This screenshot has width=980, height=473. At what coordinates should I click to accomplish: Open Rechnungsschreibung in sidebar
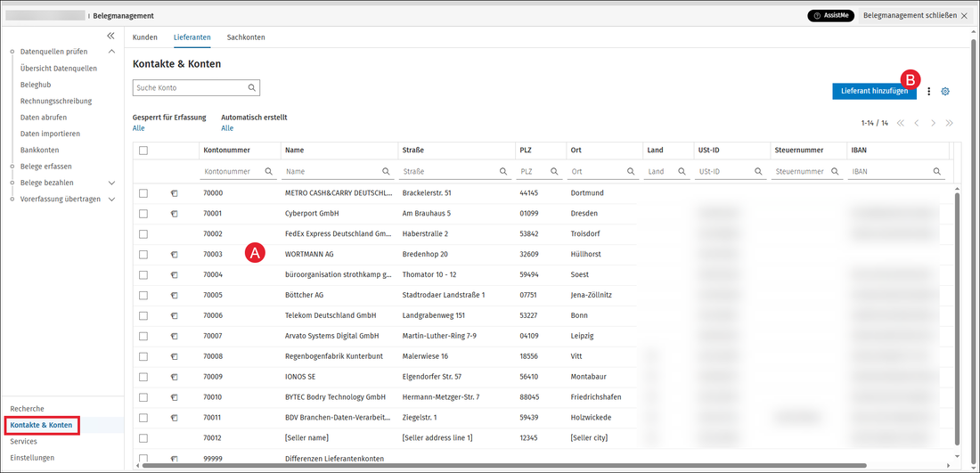[56, 101]
